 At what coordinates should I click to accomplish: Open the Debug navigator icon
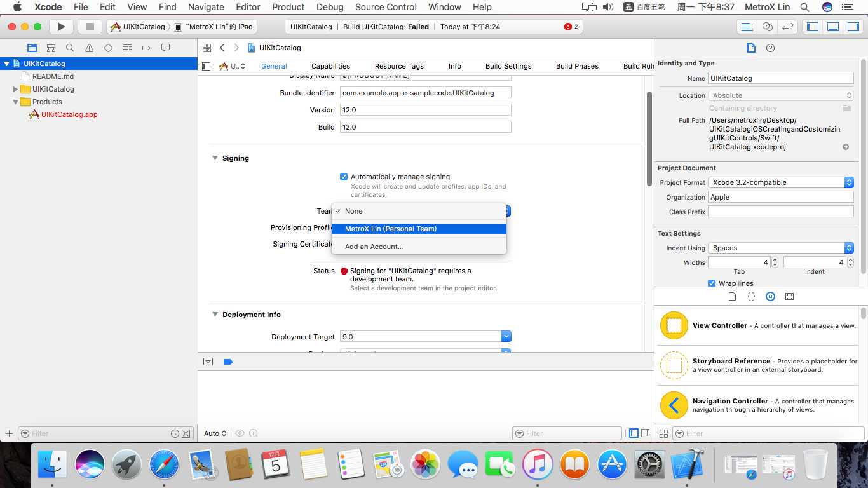click(x=127, y=48)
